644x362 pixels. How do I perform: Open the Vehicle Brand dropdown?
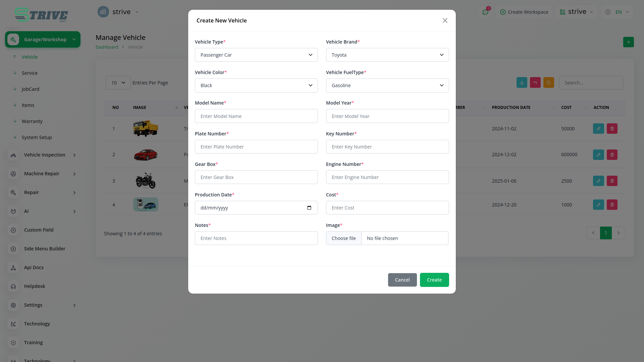(x=387, y=55)
